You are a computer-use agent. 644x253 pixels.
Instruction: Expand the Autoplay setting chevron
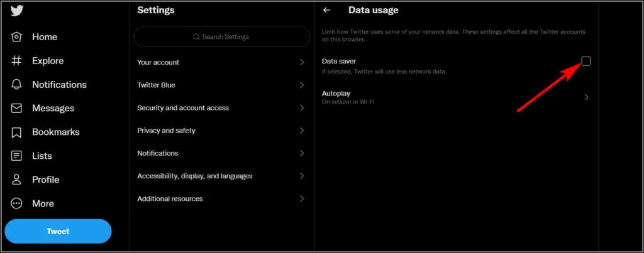pyautogui.click(x=587, y=97)
